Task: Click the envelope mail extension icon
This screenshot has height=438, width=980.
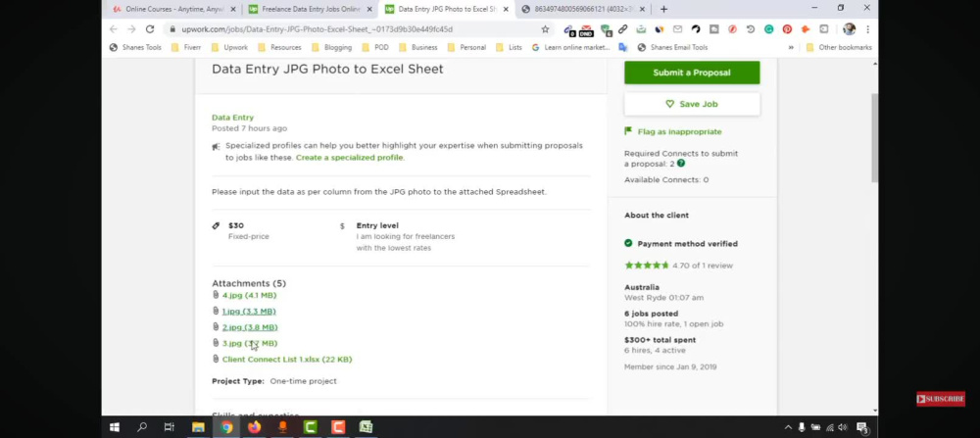Action: click(677, 29)
